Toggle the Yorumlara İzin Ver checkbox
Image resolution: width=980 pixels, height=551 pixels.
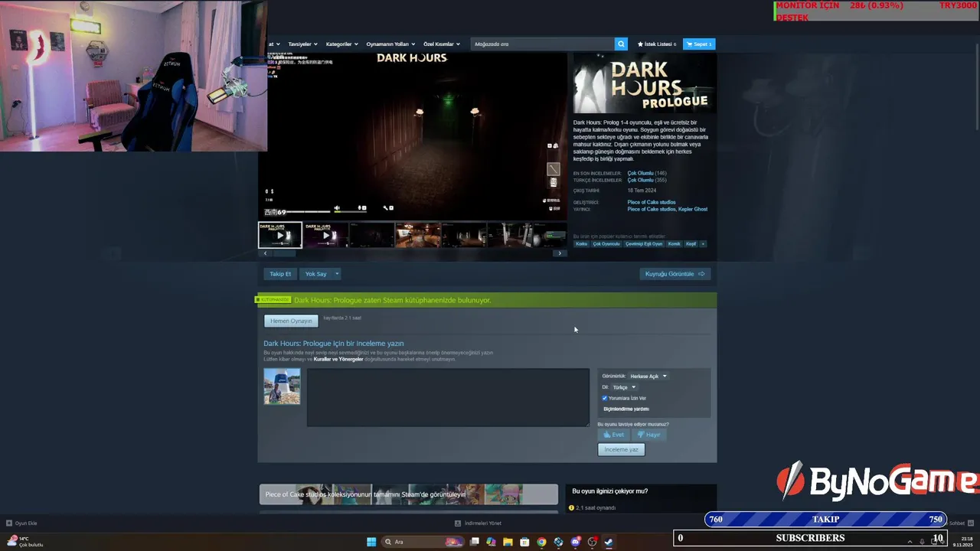[605, 398]
